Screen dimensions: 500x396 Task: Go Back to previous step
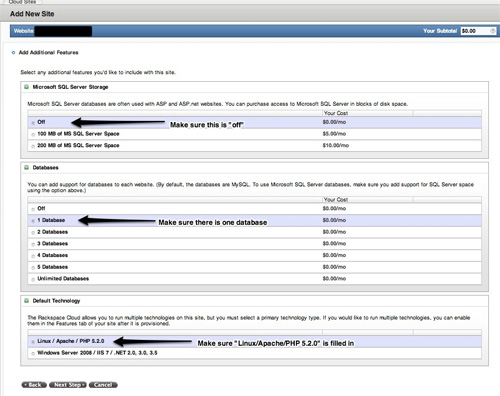[x=34, y=385]
